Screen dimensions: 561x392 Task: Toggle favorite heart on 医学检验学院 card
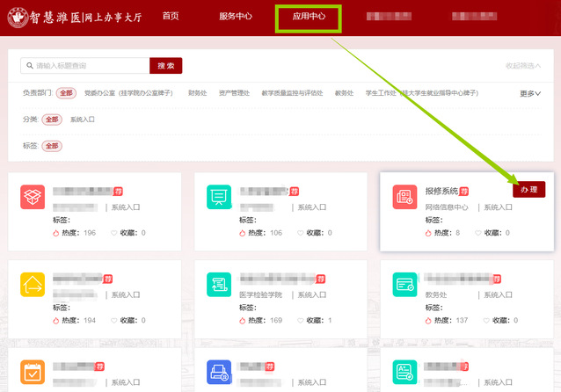tap(301, 321)
